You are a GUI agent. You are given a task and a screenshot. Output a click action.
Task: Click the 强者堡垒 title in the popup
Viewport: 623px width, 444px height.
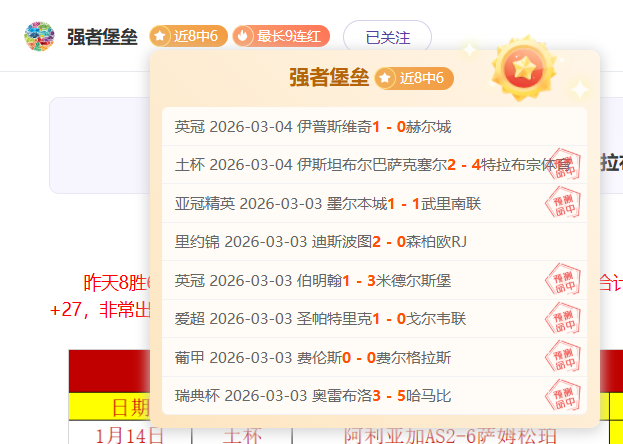point(329,78)
